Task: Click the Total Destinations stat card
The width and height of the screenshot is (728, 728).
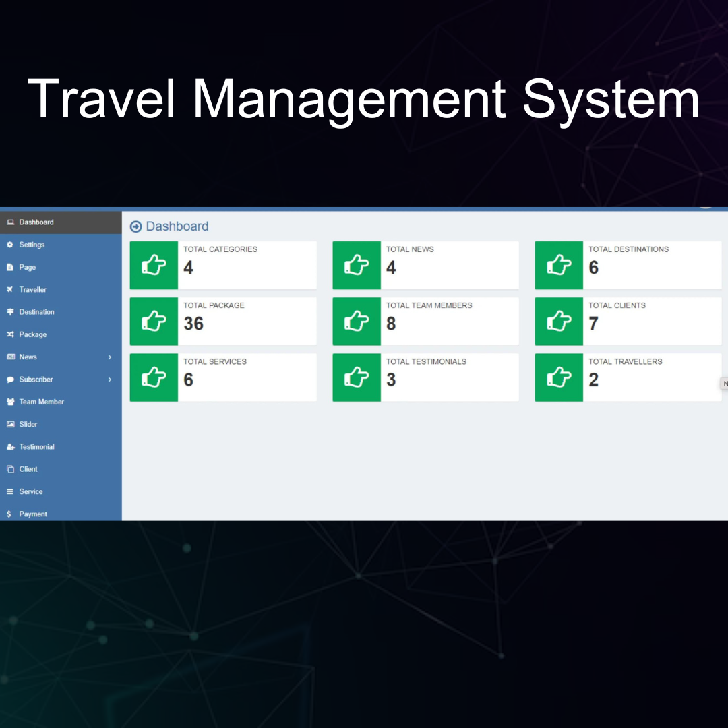Action: point(628,265)
